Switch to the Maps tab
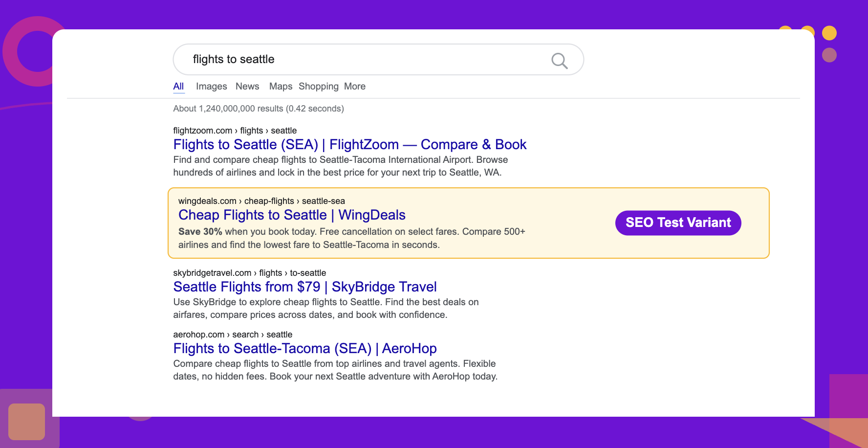 click(280, 86)
